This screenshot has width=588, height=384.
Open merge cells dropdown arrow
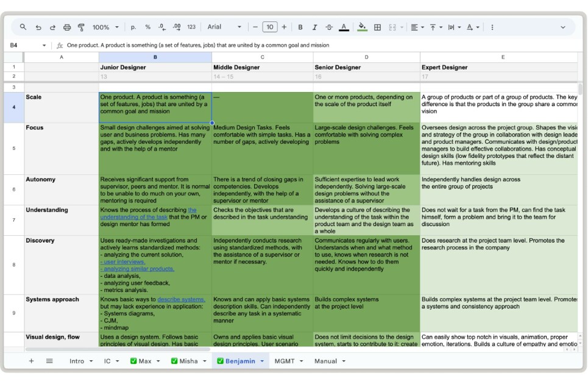(x=402, y=27)
